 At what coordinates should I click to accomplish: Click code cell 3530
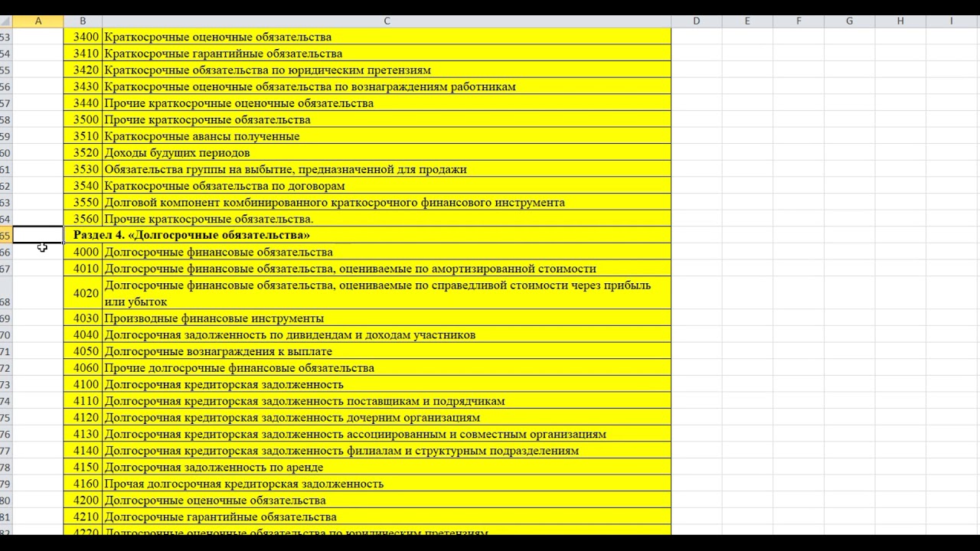point(83,169)
